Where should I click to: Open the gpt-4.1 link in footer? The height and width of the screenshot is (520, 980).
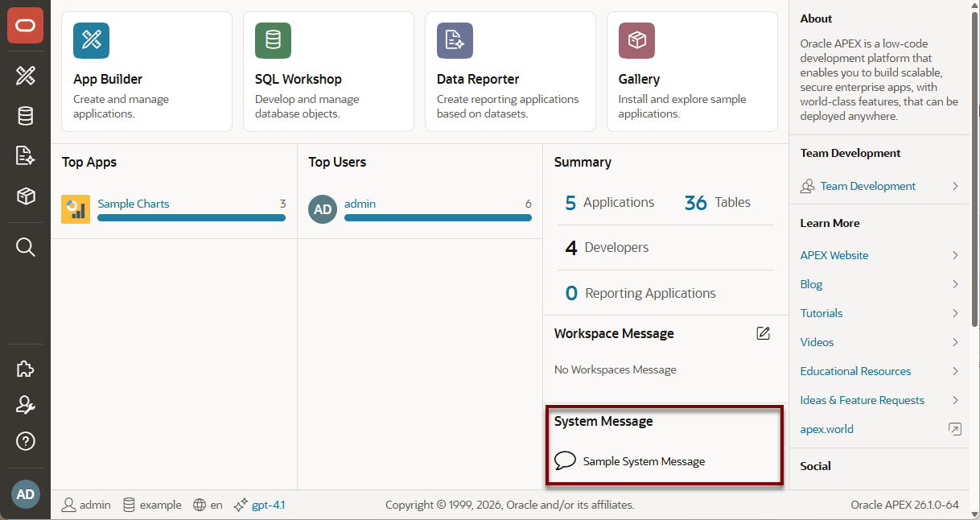coord(269,505)
